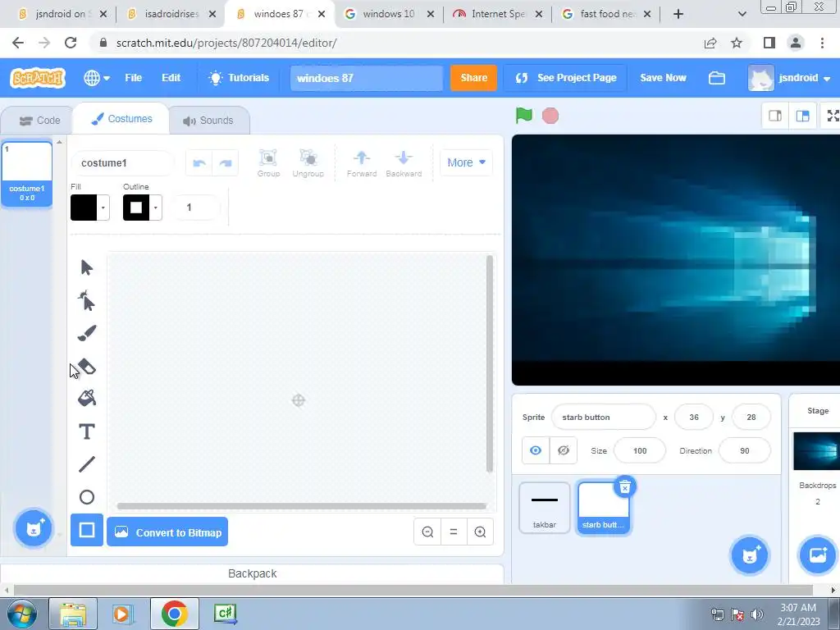Open Outline color dropdown arrow

click(x=156, y=208)
